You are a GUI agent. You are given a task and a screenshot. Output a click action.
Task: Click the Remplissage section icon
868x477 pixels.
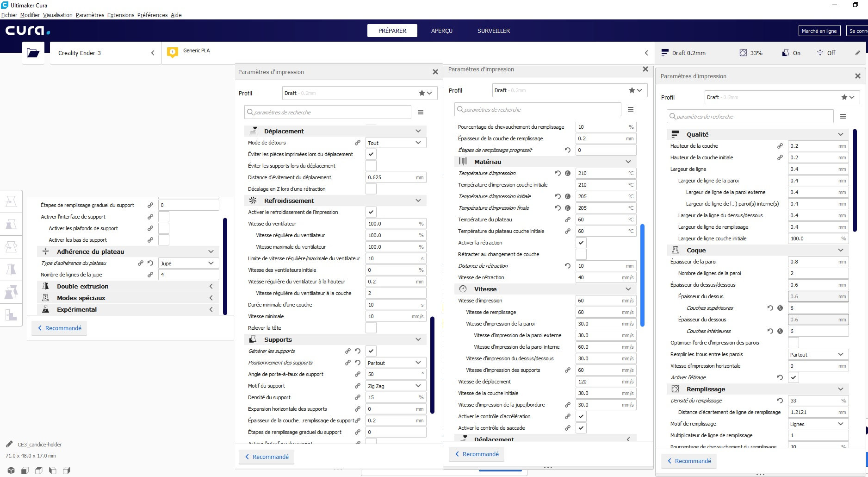point(675,389)
